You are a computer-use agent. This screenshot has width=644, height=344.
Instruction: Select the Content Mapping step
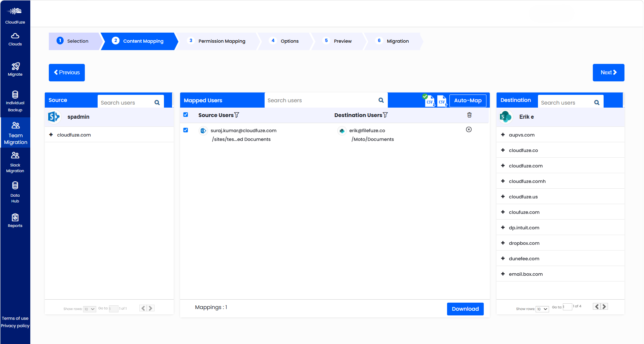139,41
